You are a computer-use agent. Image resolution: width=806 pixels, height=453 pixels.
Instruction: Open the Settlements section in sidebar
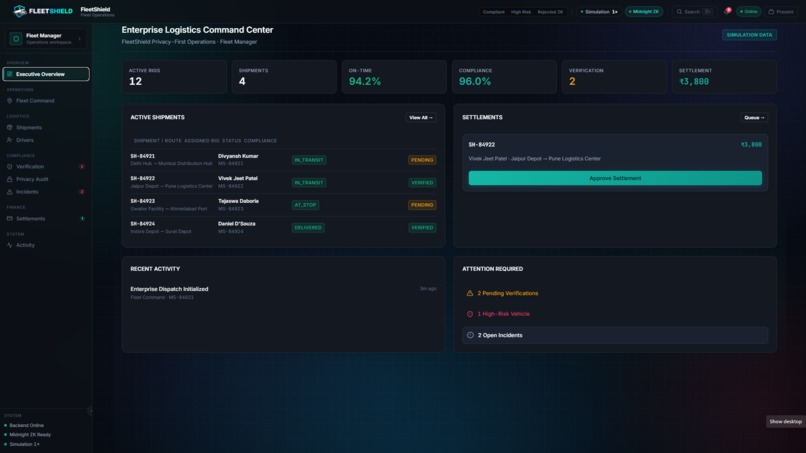pyautogui.click(x=46, y=219)
